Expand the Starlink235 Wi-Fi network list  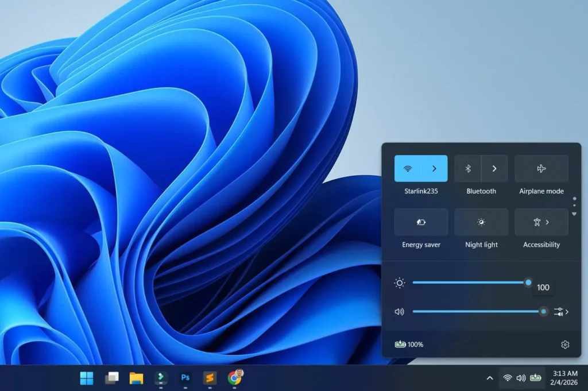435,168
